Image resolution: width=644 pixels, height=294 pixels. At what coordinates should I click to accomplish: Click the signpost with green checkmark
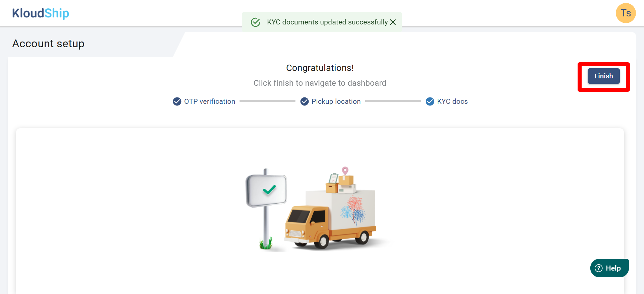click(x=266, y=208)
